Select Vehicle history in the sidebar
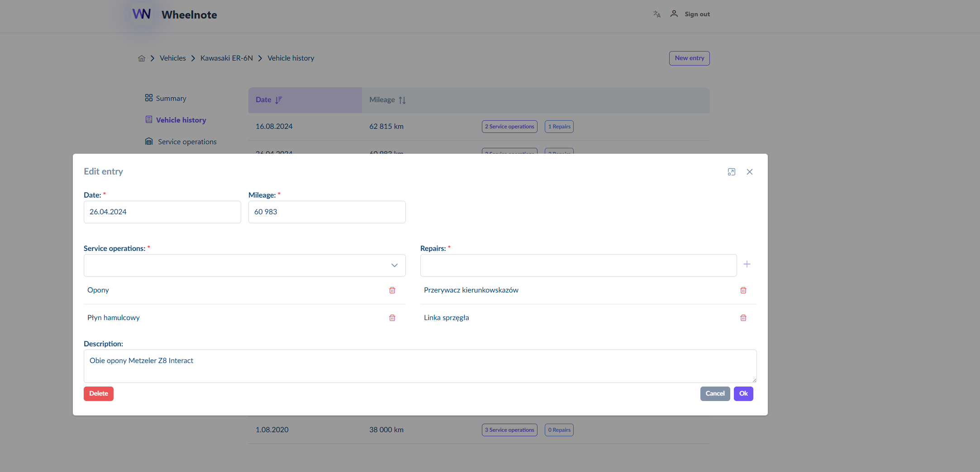Screen dimensions: 980x472 pyautogui.click(x=176, y=120)
